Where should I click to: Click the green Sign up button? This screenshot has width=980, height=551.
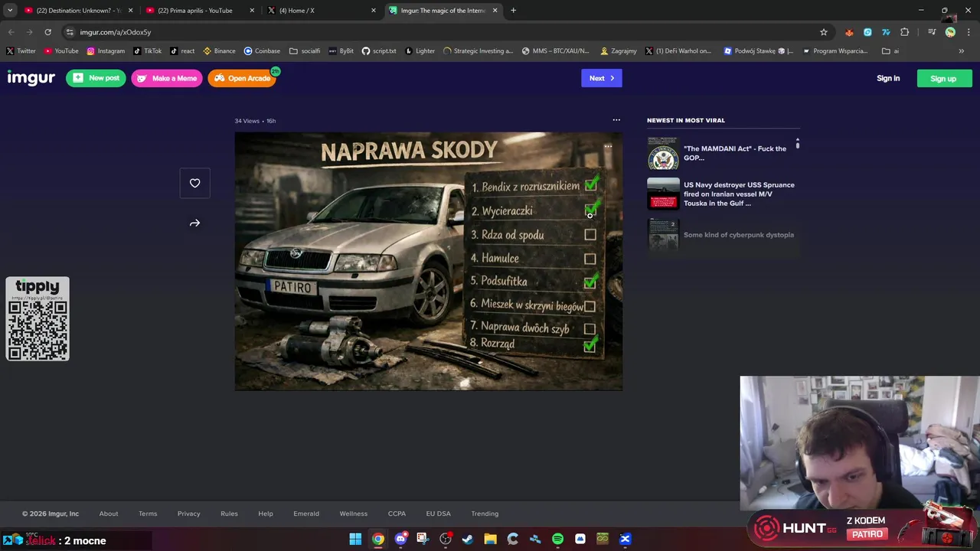(943, 78)
